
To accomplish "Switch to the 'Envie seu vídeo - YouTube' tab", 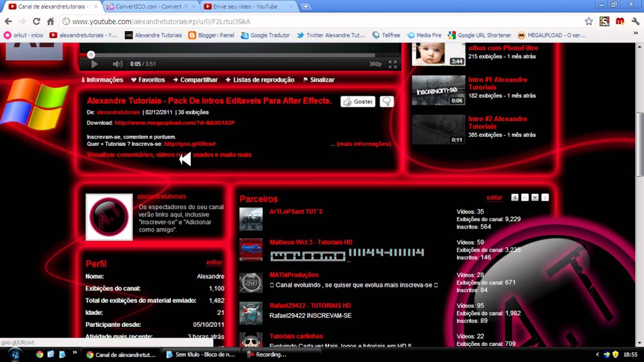I will click(x=248, y=7).
